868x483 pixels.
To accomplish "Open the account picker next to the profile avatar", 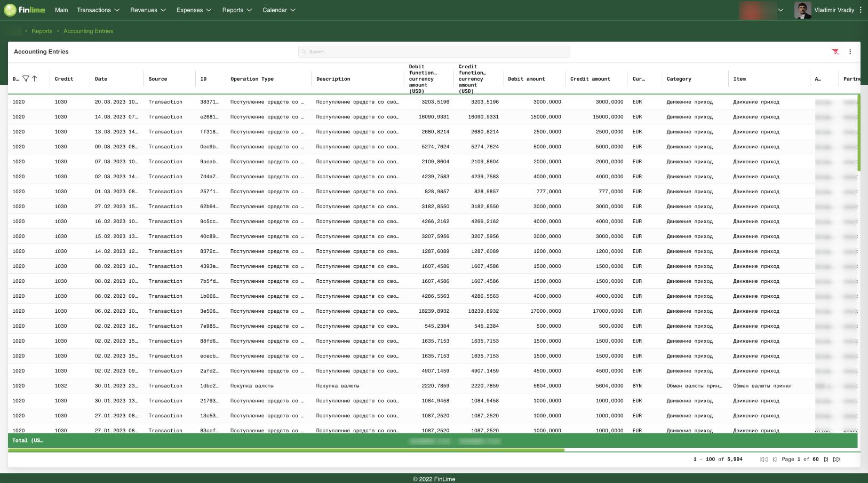I will pyautogui.click(x=781, y=10).
